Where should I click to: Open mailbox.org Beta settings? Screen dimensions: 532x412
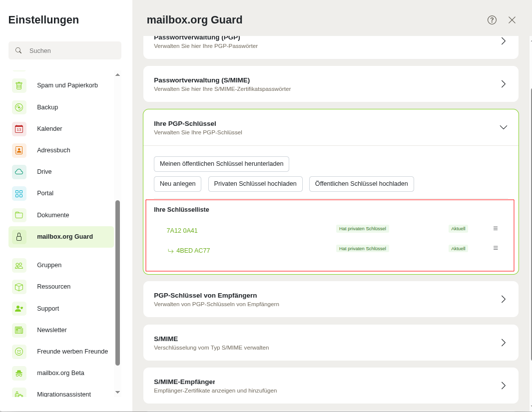[61, 373]
